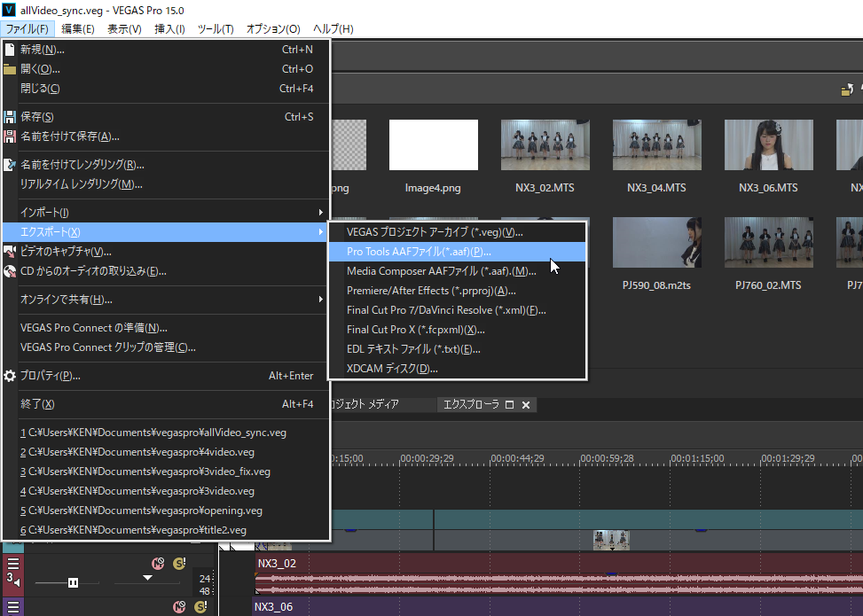Click the プロパティ(P) gear icon
This screenshot has height=616, width=863.
pyautogui.click(x=10, y=376)
